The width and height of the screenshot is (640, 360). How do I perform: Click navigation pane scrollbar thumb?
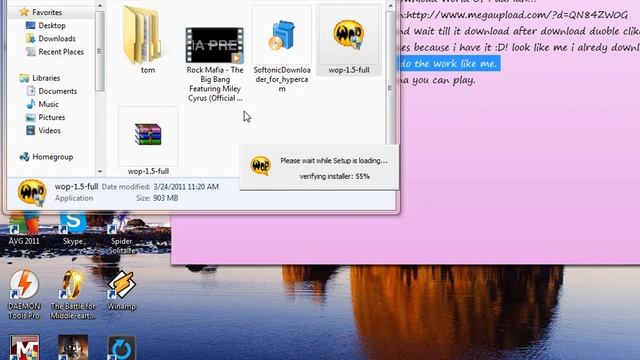pos(100,51)
